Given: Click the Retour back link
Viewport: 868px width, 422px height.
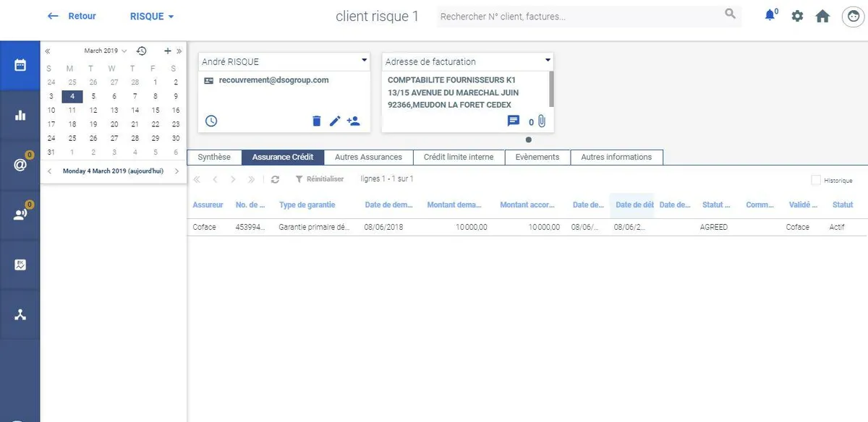Looking at the screenshot, I should click(x=72, y=16).
